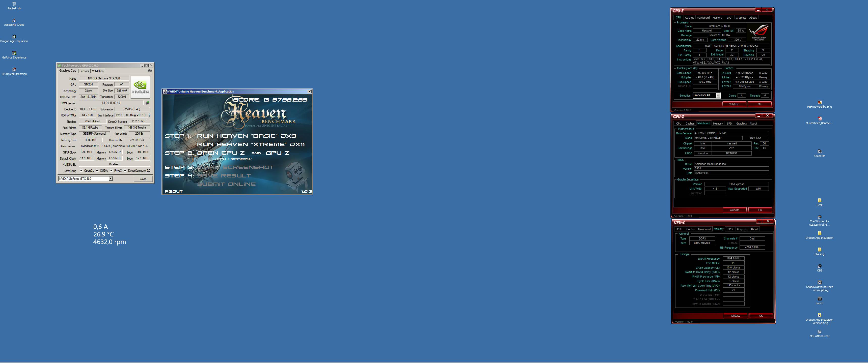Open the MEH powerd by.png file icon
The height and width of the screenshot is (363, 868).
(820, 102)
